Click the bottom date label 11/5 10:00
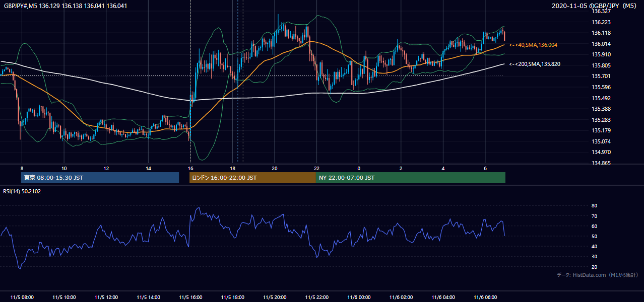 (x=64, y=297)
